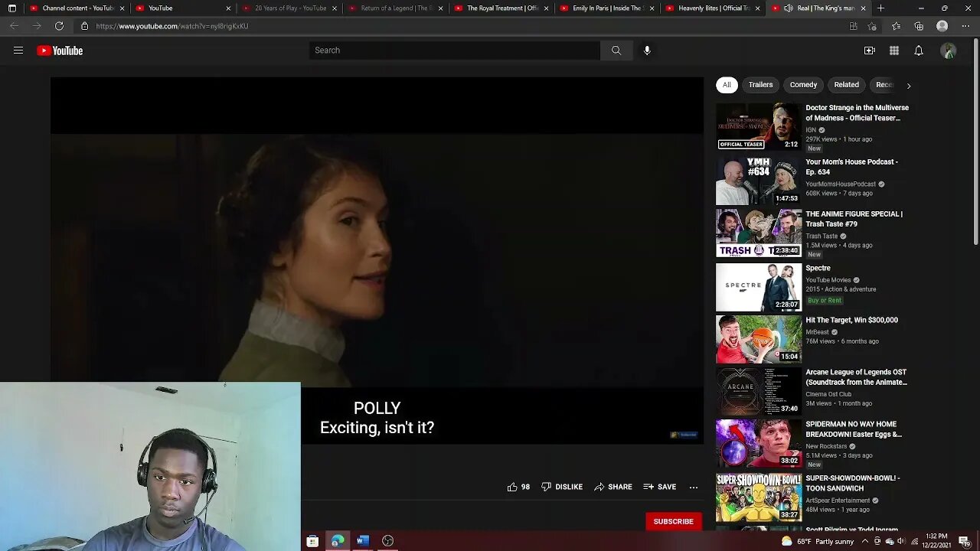Open Spiderman No Way Home Breakdown title

pos(854,429)
